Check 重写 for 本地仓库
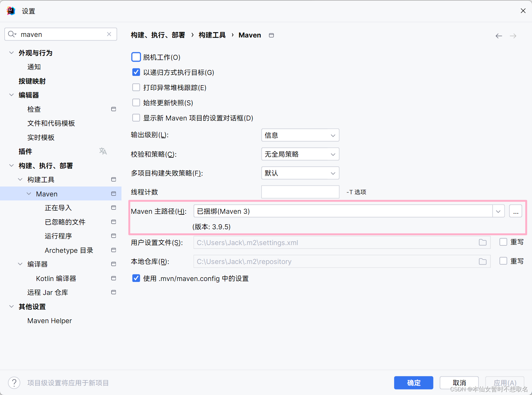The width and height of the screenshot is (532, 395). 503,261
